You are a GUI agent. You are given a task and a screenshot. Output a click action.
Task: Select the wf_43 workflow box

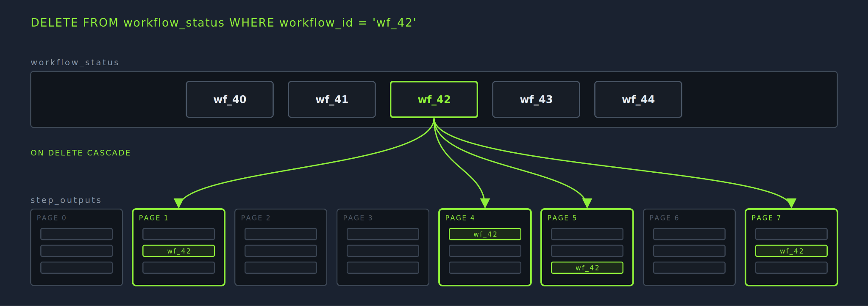536,99
